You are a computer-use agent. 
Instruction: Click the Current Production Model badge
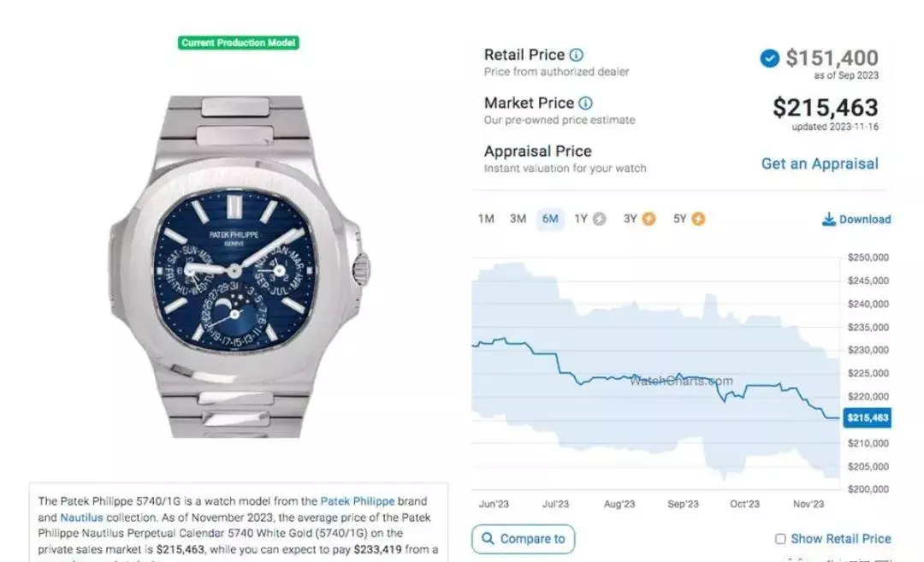[239, 43]
